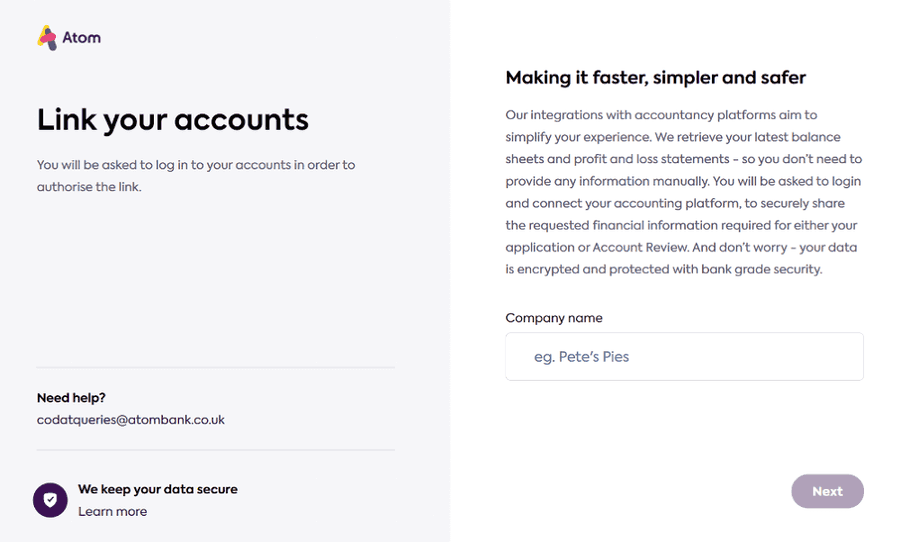Viewport: 900px width, 542px height.
Task: Click the "eg. Pete's Pies" placeholder text
Action: click(x=581, y=357)
